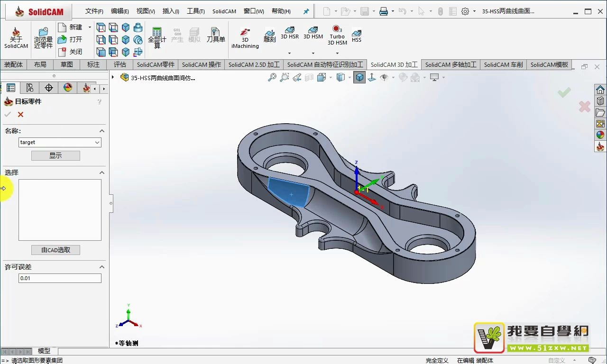Open the 自定义 units status entry
Screen dimensions: 607x364
pyautogui.click(x=556, y=360)
